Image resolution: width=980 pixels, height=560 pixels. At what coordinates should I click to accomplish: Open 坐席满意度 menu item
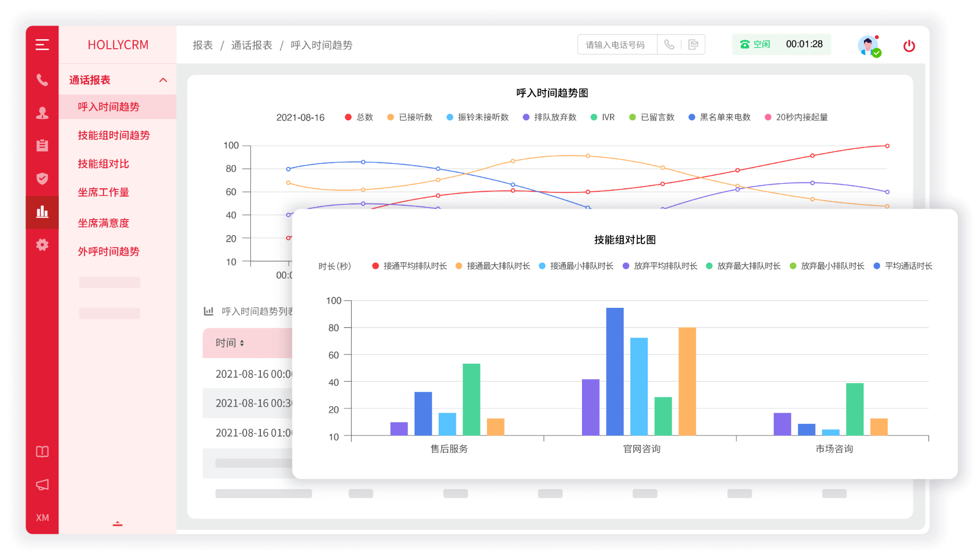pyautogui.click(x=104, y=223)
